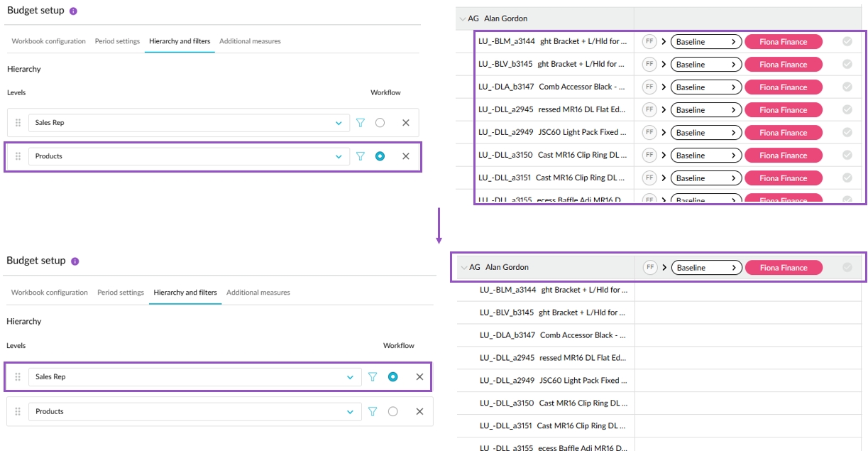Click FF avatar in LU_-BLM_a3144 row
The height and width of the screenshot is (451, 868).
pyautogui.click(x=649, y=42)
